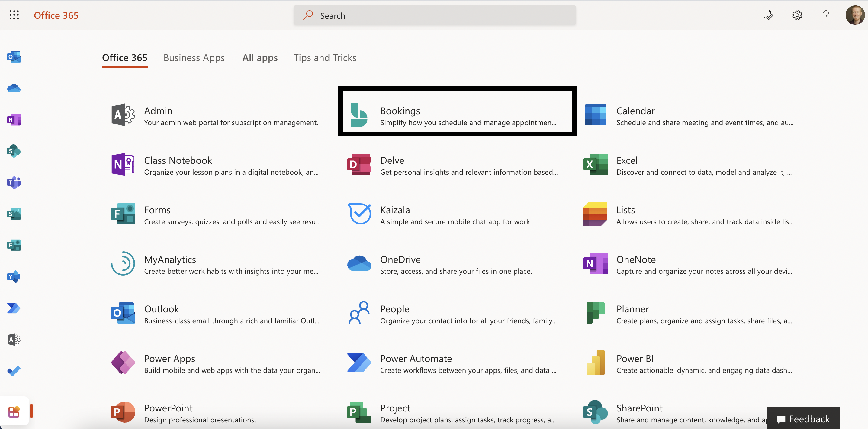Viewport: 868px width, 429px height.
Task: Switch to the Office 365 tab
Action: click(125, 58)
